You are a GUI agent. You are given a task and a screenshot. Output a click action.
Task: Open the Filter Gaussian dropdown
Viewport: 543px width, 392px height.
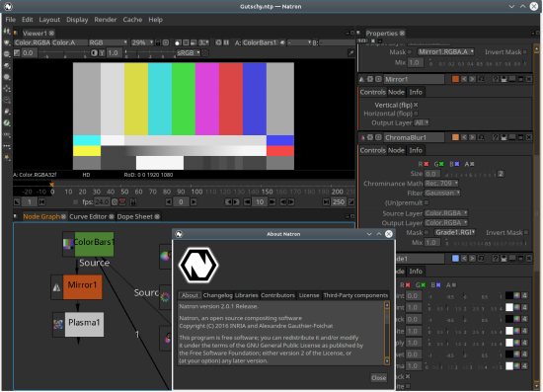[x=442, y=193]
